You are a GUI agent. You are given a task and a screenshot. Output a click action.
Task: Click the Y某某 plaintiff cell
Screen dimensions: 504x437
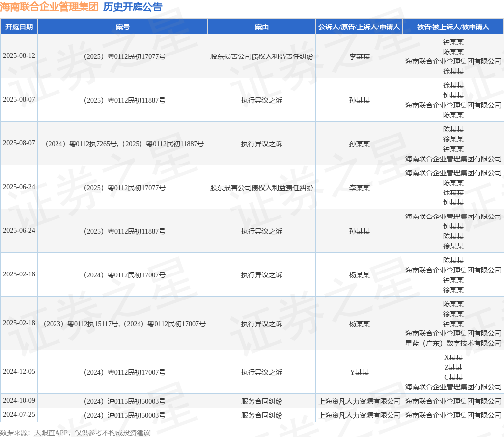coord(360,372)
